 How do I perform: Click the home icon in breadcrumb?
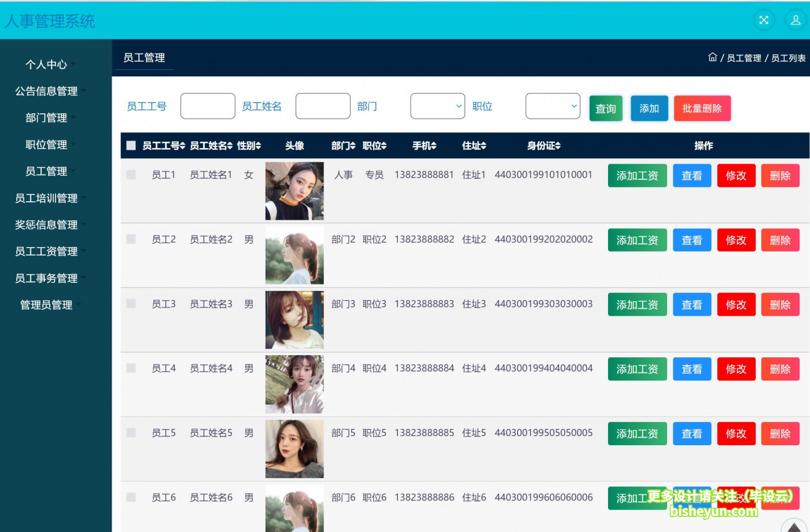click(x=712, y=57)
